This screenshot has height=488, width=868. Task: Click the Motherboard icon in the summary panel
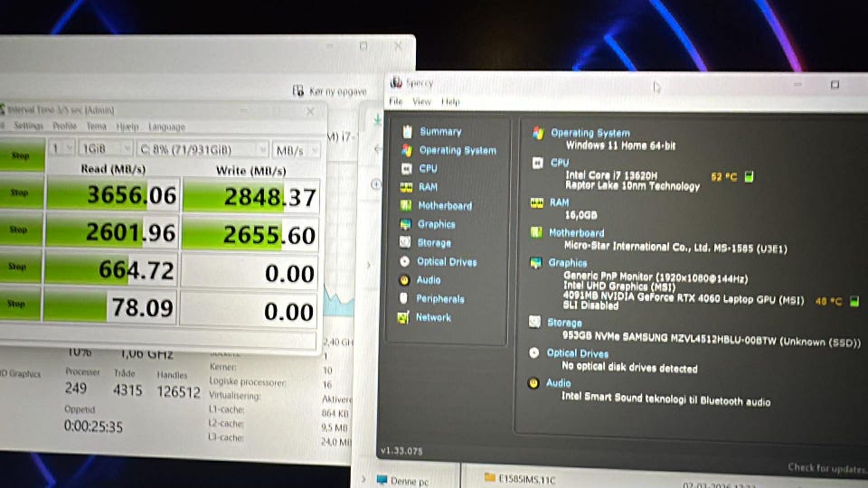[x=536, y=232]
